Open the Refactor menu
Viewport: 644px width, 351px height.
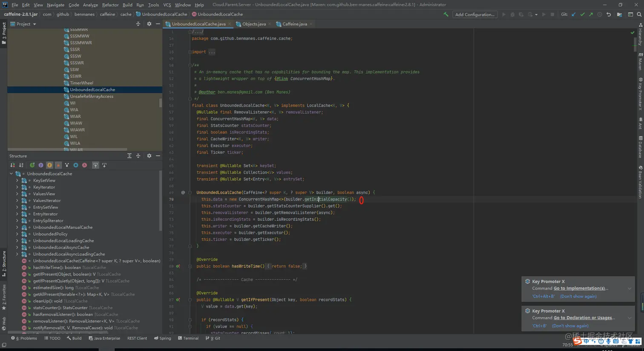coord(110,5)
